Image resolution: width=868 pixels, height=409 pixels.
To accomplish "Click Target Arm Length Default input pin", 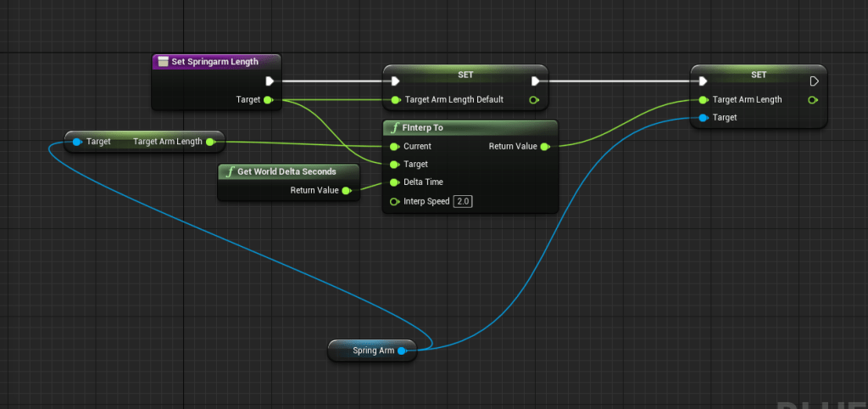I will (394, 100).
